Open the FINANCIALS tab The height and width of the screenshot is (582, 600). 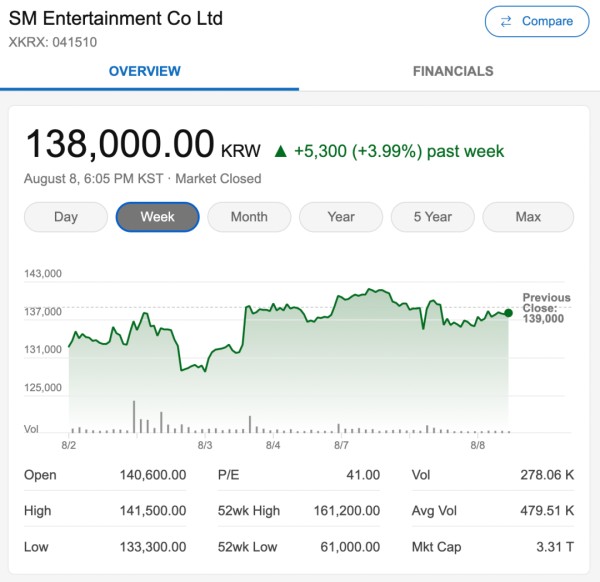click(453, 72)
